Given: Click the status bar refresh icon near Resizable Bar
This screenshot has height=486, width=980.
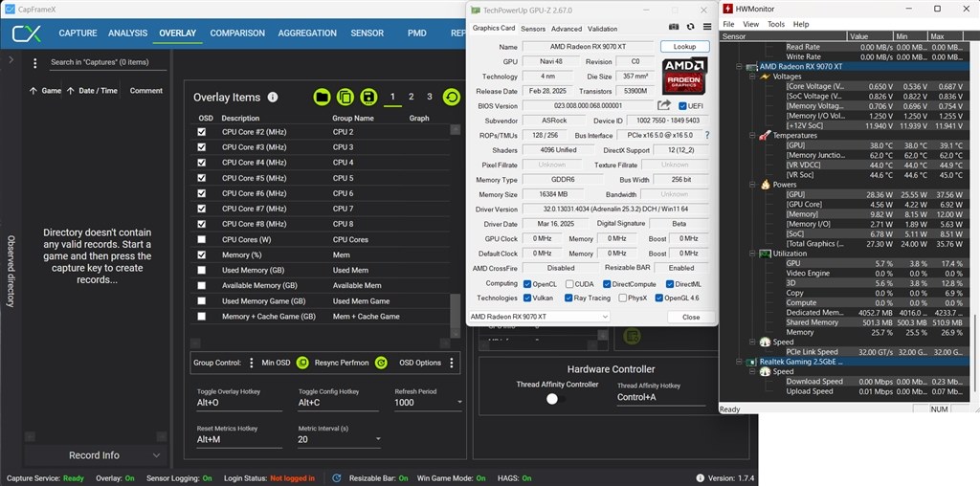Looking at the screenshot, I should 336,478.
